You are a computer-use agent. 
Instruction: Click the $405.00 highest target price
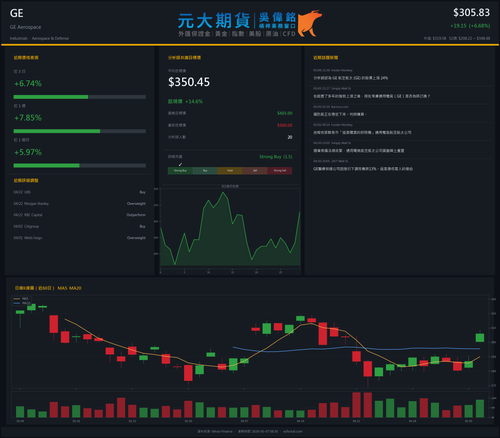pyautogui.click(x=285, y=113)
